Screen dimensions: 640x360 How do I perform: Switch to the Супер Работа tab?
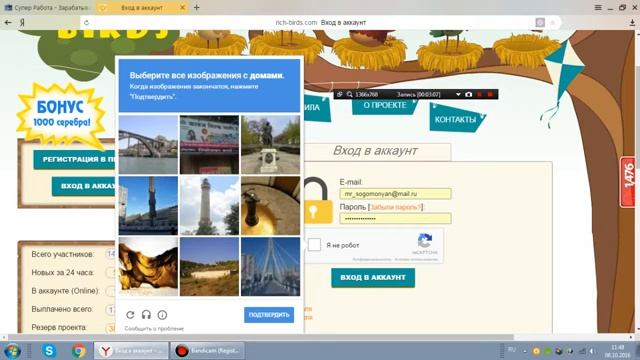(x=48, y=7)
